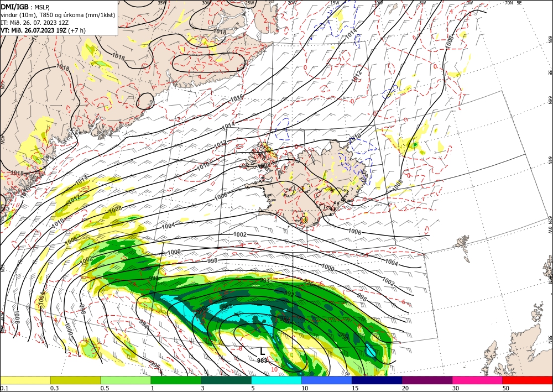Pick the blue 10–15 legend band
Image resolution: width=553 pixels, height=392 pixels.
point(327,380)
